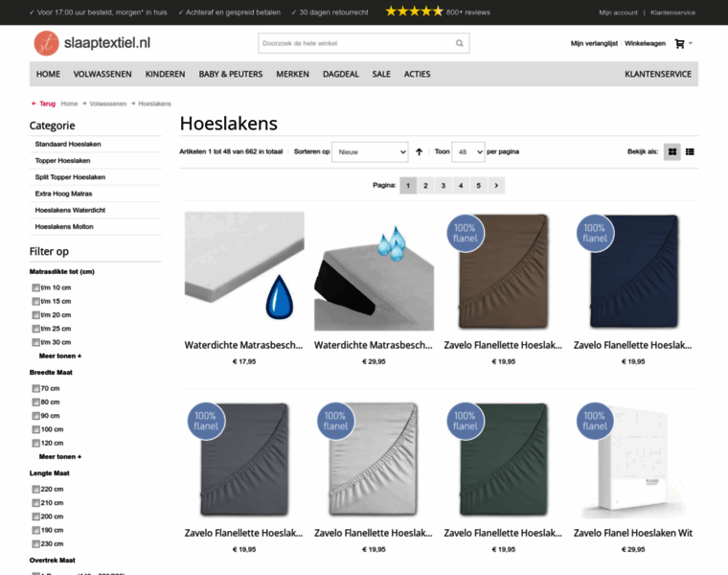Open the navy flanel fitted sheet thumbnail
Screen dimensions: 728x575
[x=633, y=271]
